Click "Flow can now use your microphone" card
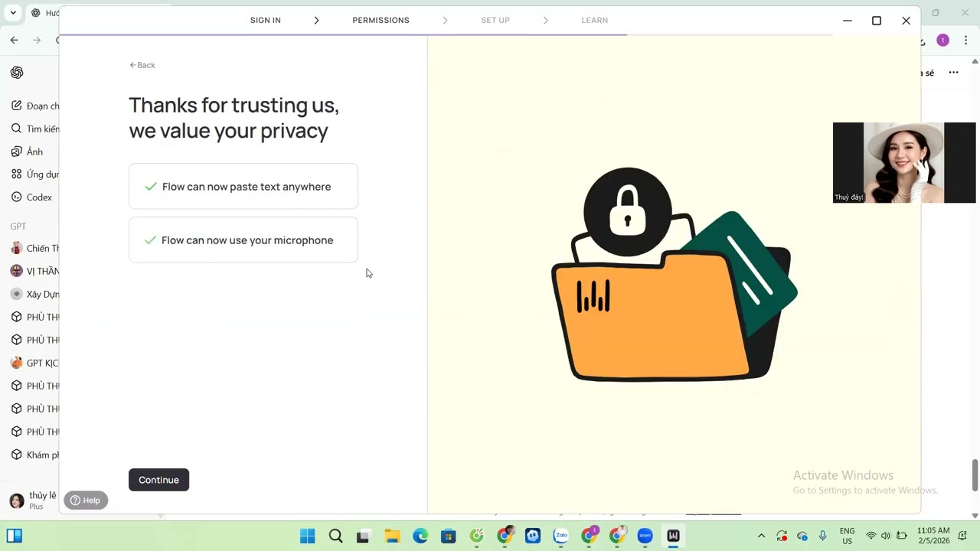The image size is (980, 551). (243, 240)
